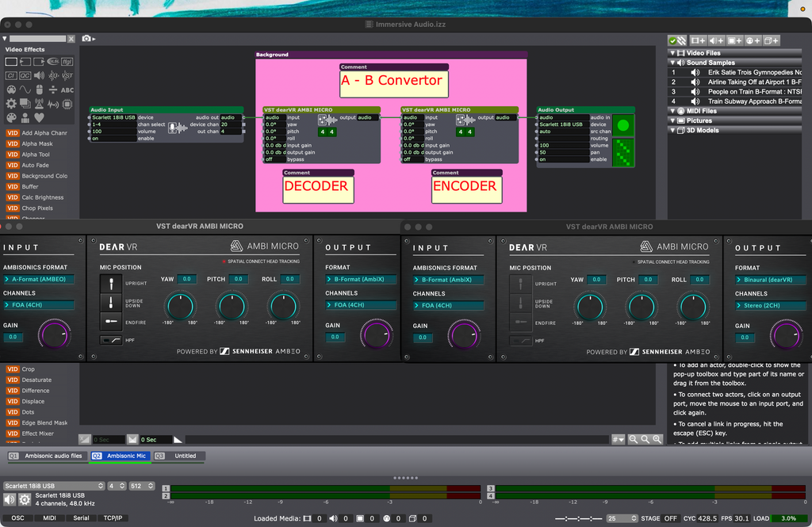The height and width of the screenshot is (527, 812).
Task: Open the CI effects toolbox category
Action: click(11, 75)
